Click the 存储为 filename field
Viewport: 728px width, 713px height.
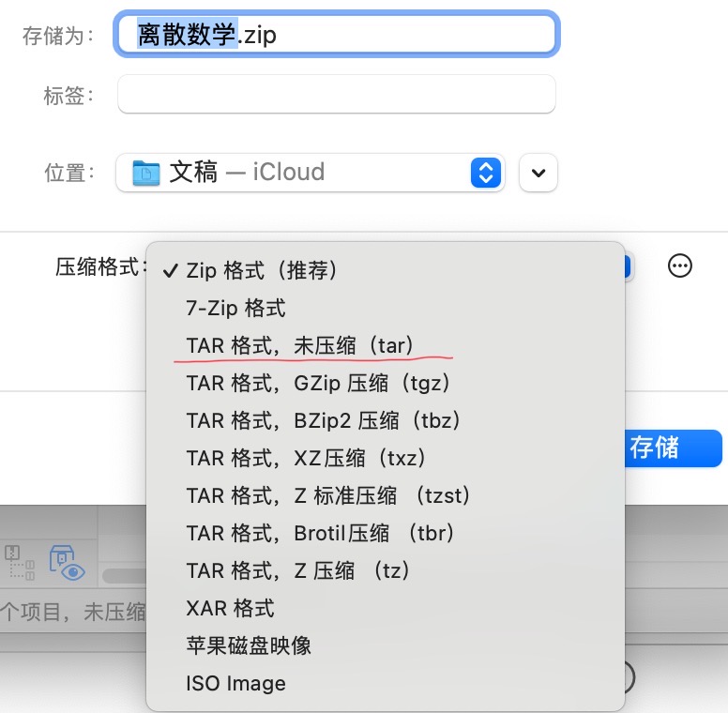tap(337, 35)
